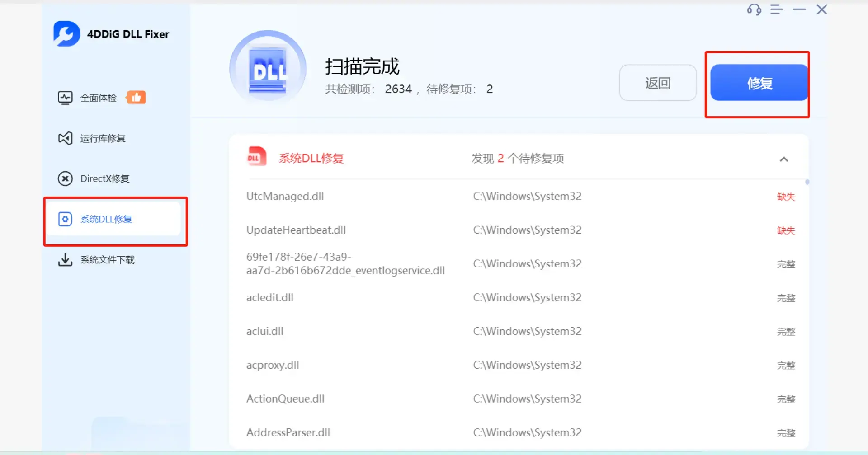
Task: Click the headset support icon
Action: (x=753, y=9)
